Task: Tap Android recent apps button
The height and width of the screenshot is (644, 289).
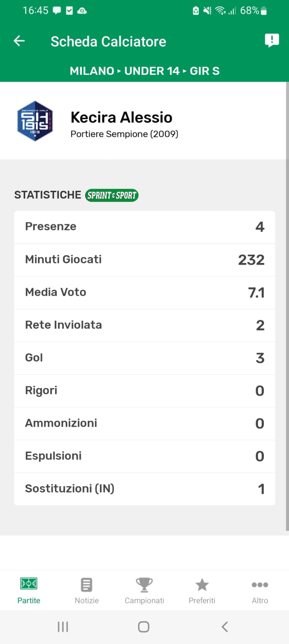Action: (x=63, y=627)
